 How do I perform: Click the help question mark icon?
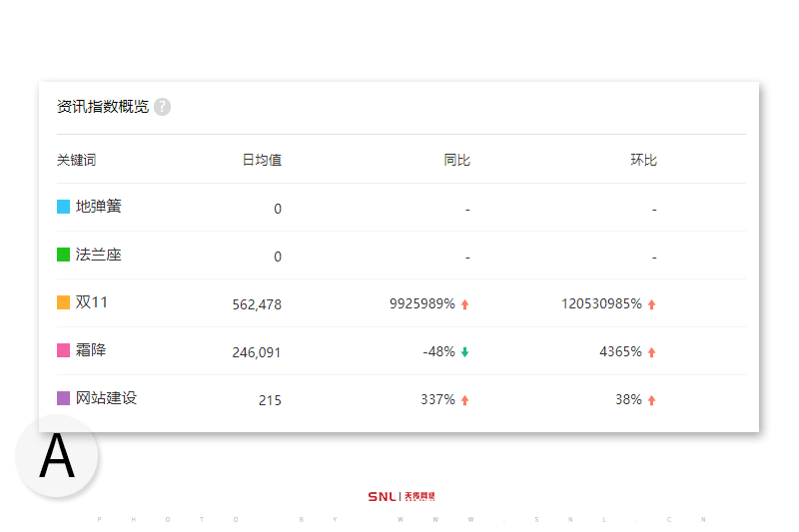pyautogui.click(x=162, y=107)
